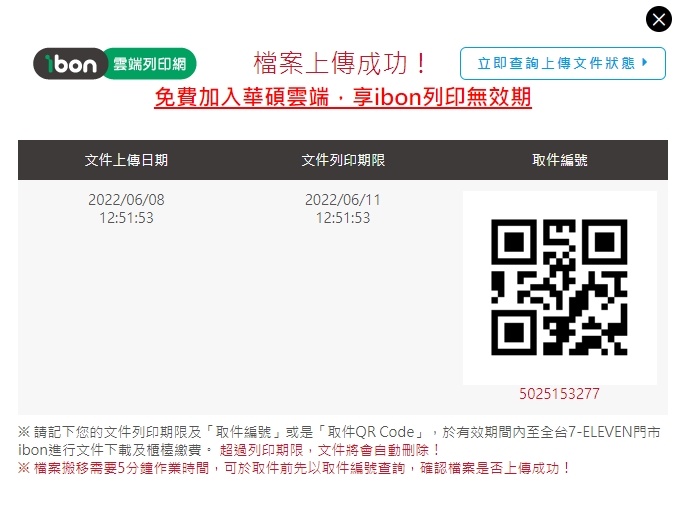Click the 文件上傳日期 column header
The image size is (684, 512).
pyautogui.click(x=126, y=160)
